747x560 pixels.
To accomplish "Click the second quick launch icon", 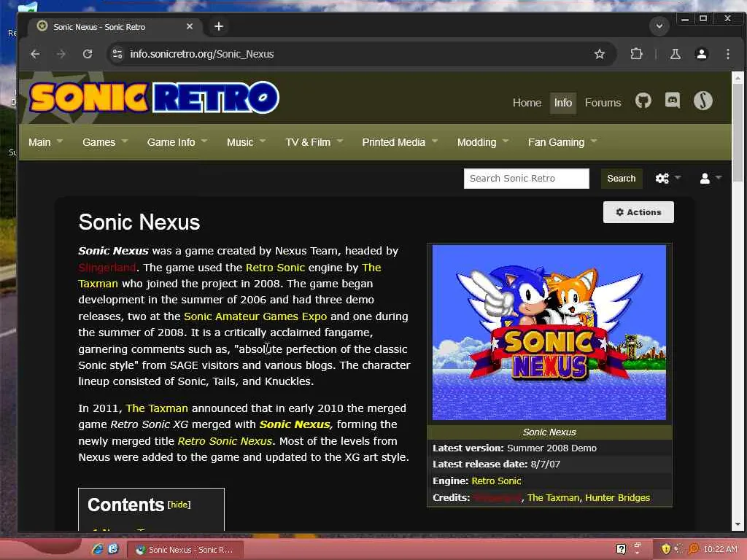I will click(x=113, y=549).
